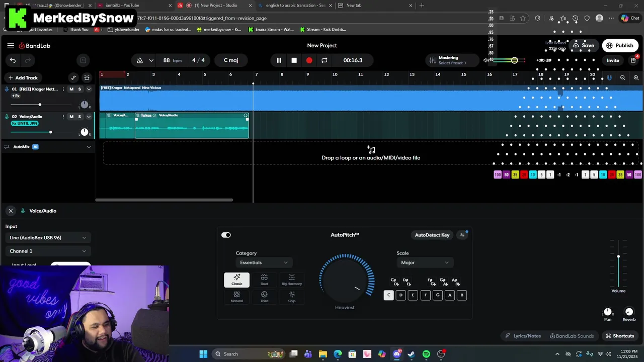The image size is (644, 362).
Task: Expand the metronome options chevron
Action: tap(151, 60)
